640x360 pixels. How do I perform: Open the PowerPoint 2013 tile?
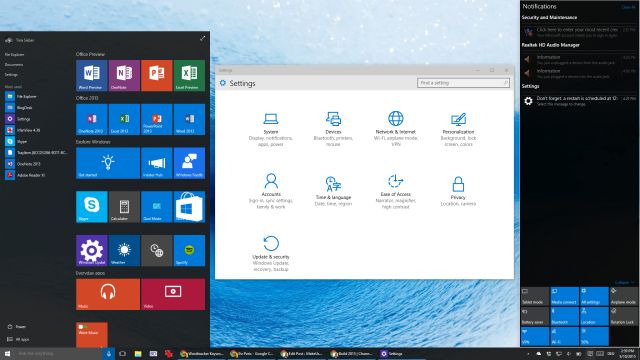[157, 119]
